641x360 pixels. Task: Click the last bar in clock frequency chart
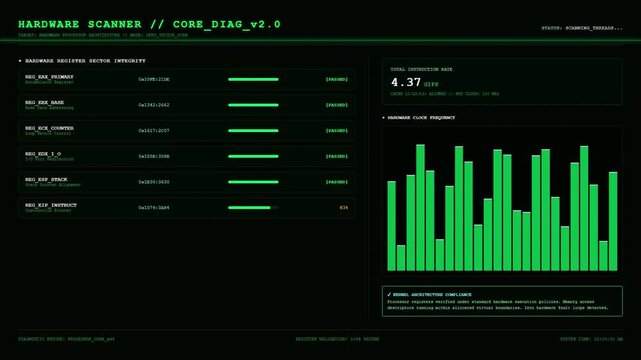pos(613,221)
